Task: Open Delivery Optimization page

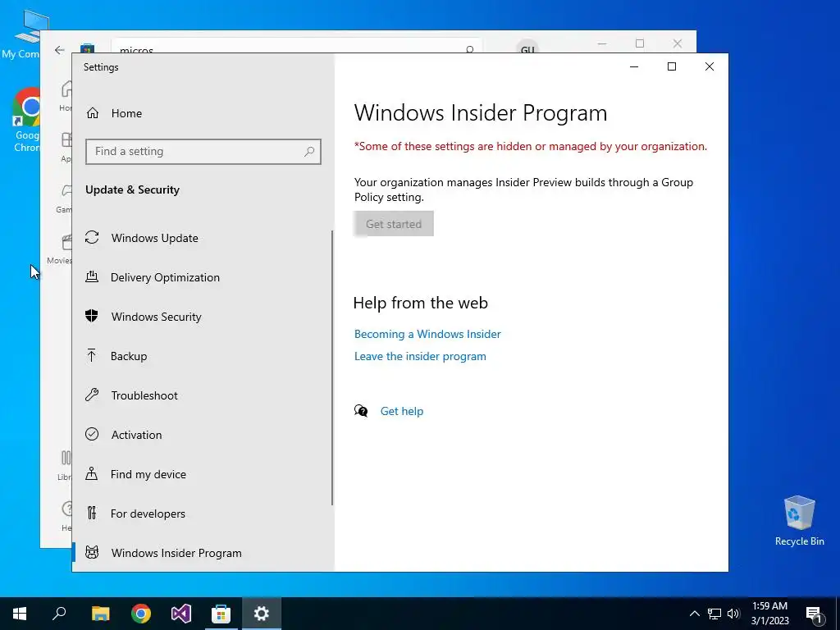Action: 202,277
